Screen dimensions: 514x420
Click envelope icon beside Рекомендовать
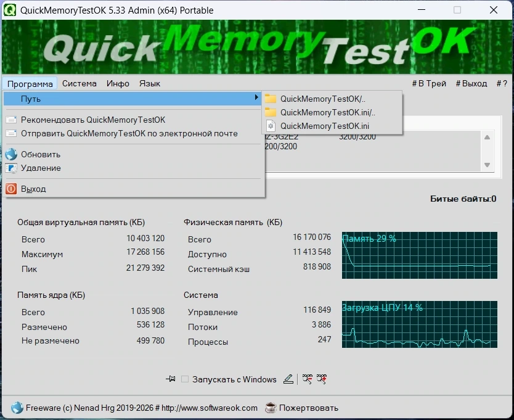[11, 120]
